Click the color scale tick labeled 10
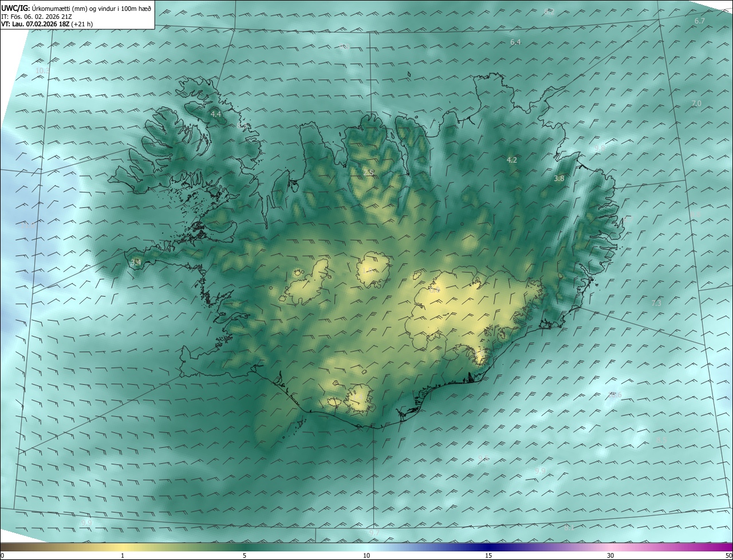The height and width of the screenshot is (560, 733). (366, 555)
